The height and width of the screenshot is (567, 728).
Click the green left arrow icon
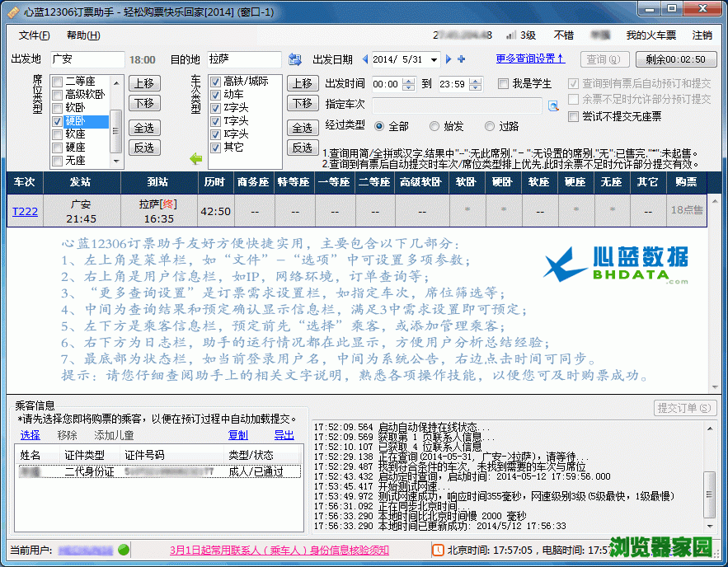[196, 158]
